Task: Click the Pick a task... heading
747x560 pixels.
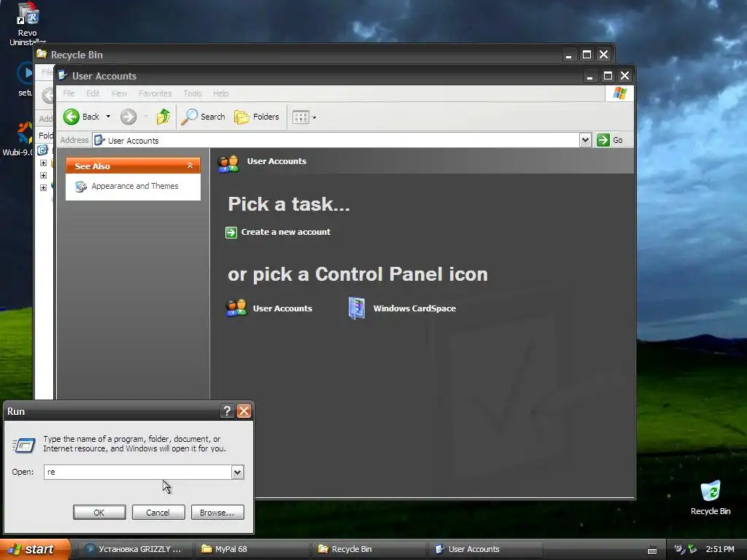Action: coord(289,204)
